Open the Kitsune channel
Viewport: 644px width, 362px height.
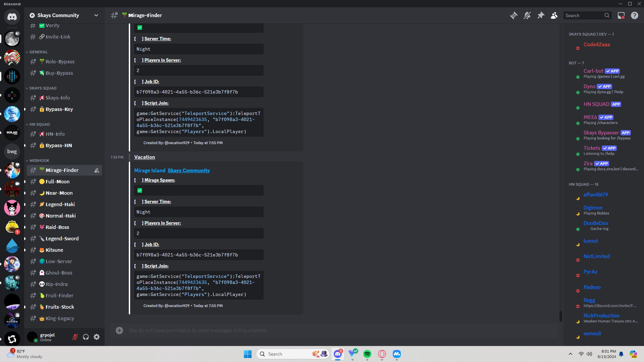64,250
